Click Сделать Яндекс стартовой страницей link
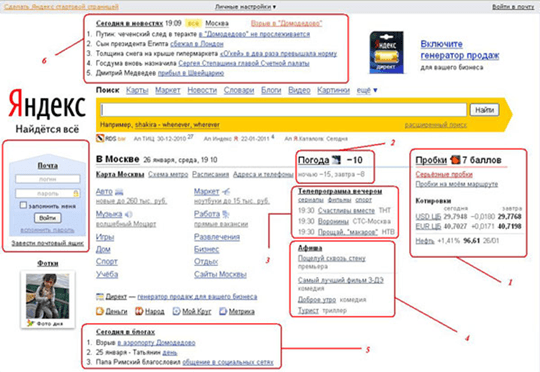This screenshot has height=372, width=540. click(x=61, y=7)
